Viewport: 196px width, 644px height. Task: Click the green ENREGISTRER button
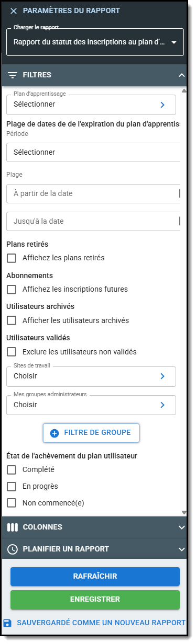(95, 600)
